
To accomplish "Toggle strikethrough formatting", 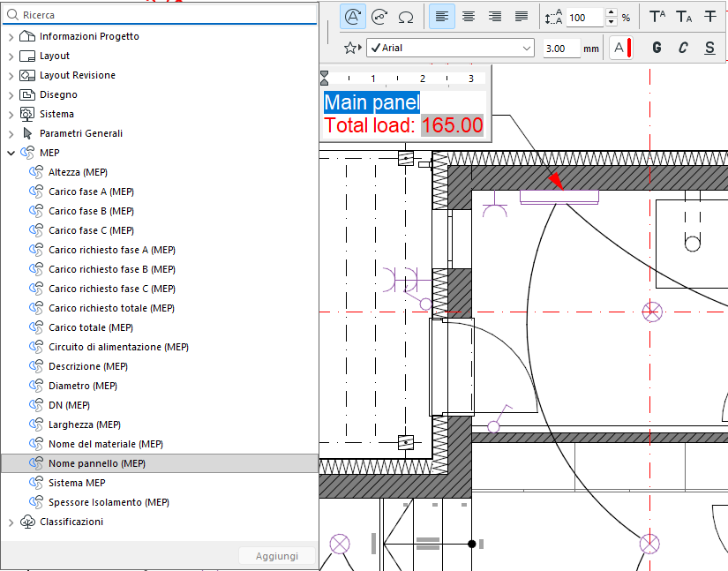I will 709,17.
